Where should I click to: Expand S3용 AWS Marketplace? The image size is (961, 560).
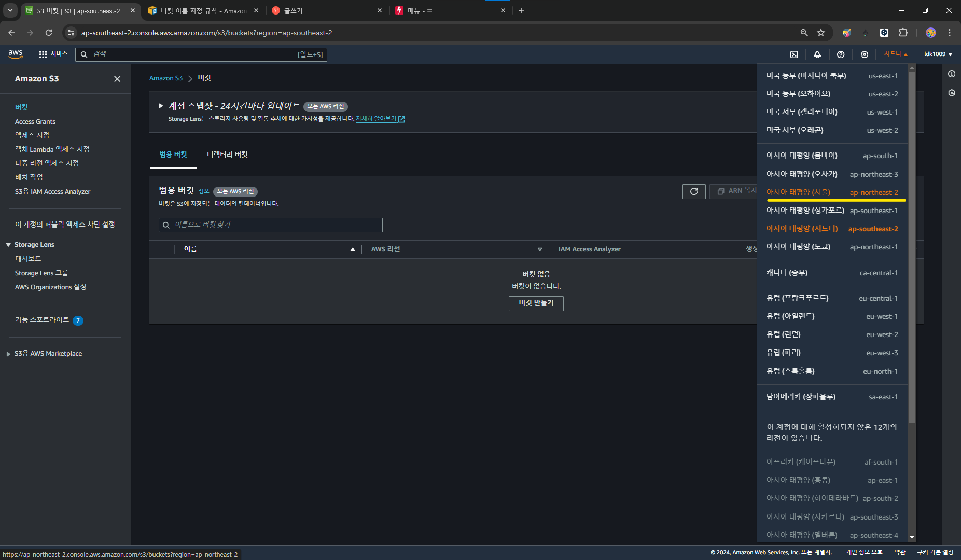(8, 354)
